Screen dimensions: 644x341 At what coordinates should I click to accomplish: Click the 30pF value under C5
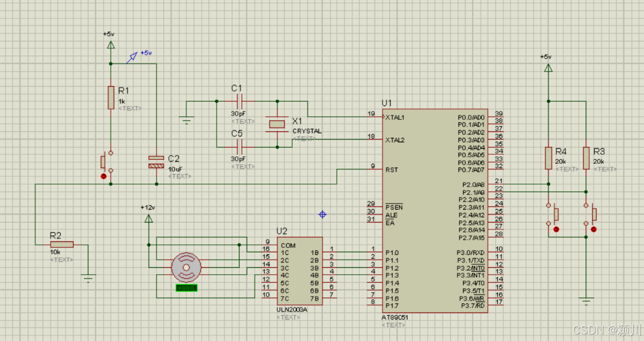(238, 159)
